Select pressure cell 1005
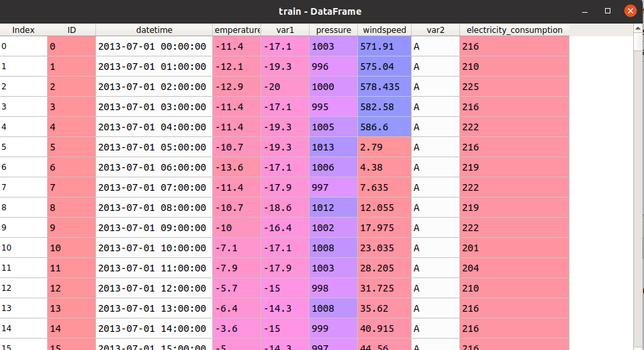This screenshot has height=350, width=644. click(x=334, y=127)
